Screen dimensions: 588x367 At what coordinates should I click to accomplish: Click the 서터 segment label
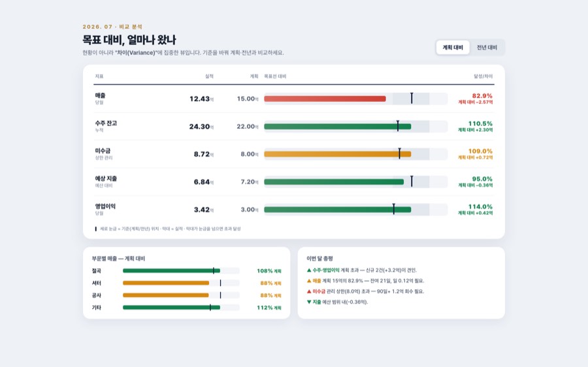tap(97, 283)
